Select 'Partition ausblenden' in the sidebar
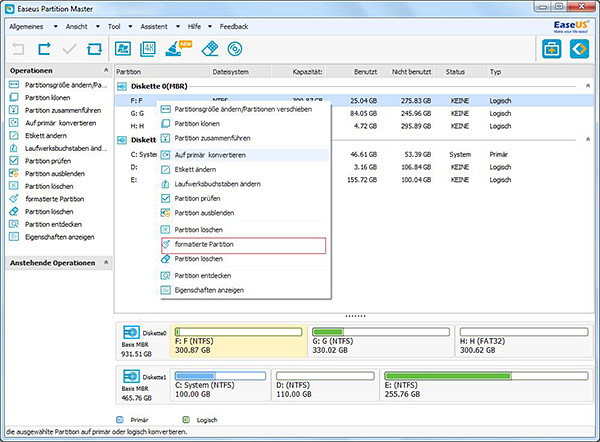This screenshot has width=600, height=442. 47,173
